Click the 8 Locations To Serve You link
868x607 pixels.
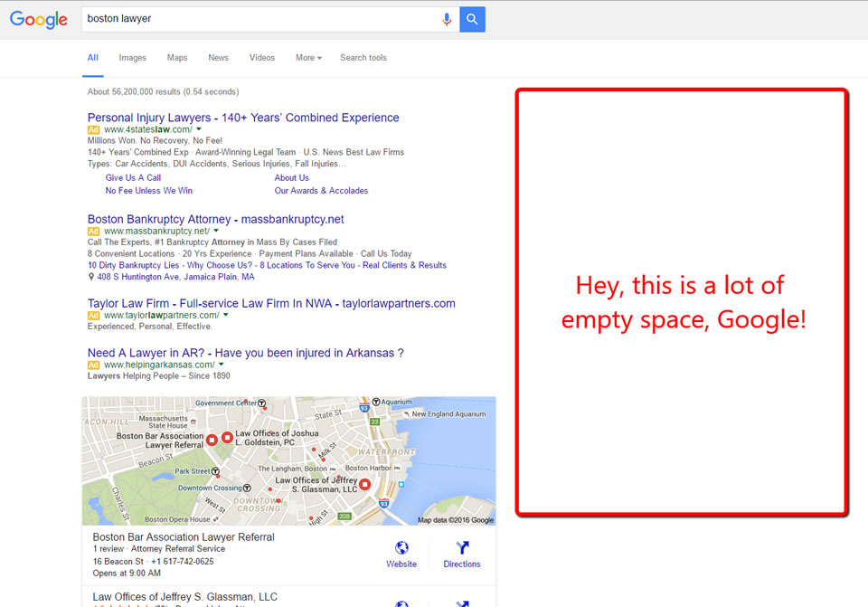(x=307, y=265)
